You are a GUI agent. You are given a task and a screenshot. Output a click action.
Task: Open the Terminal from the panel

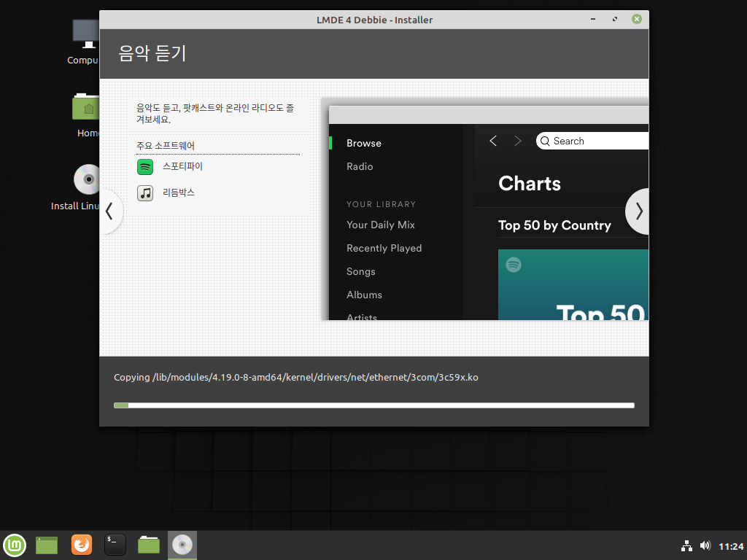pyautogui.click(x=115, y=545)
